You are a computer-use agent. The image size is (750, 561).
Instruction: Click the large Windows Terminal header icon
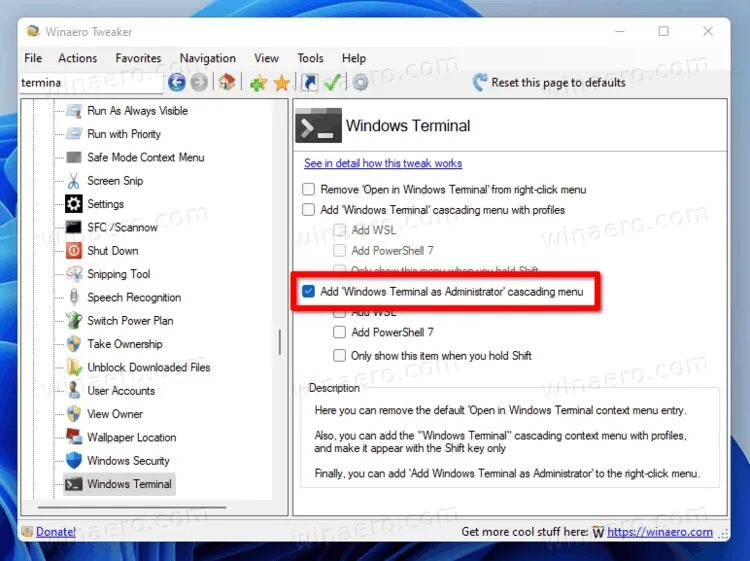coord(319,125)
